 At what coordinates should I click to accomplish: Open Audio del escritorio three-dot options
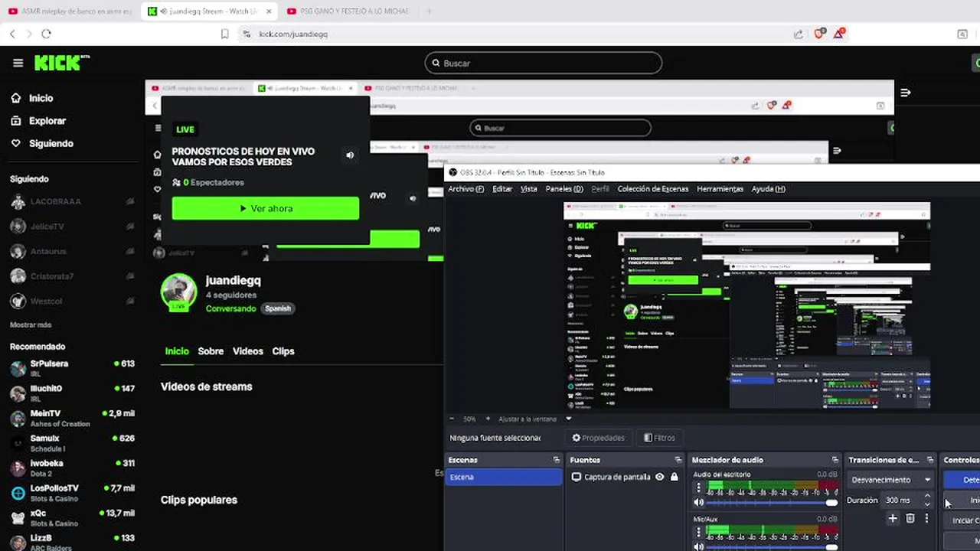(698, 487)
